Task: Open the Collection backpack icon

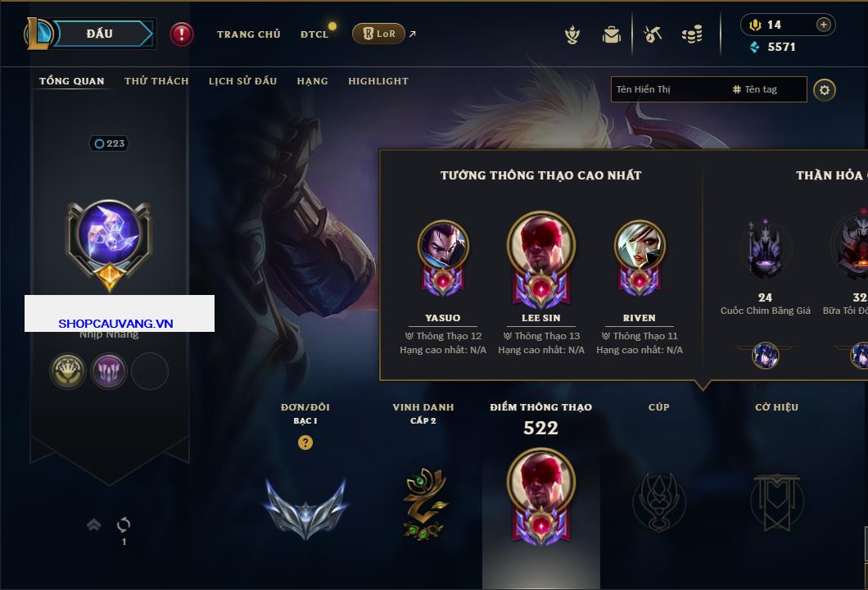Action: (611, 35)
